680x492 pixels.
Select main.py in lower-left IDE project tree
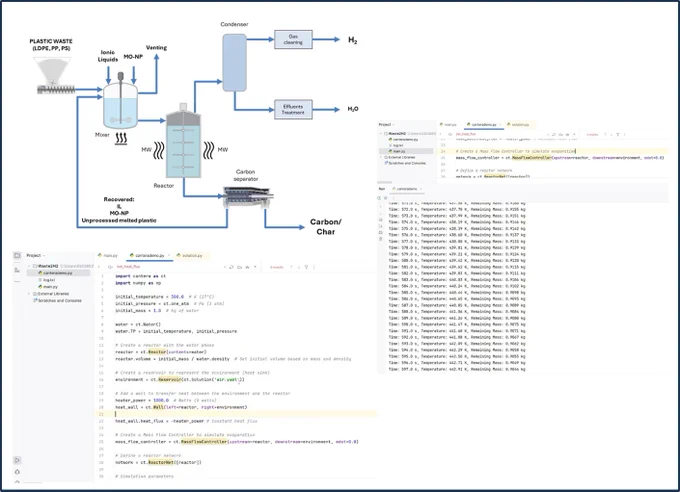[x=48, y=287]
